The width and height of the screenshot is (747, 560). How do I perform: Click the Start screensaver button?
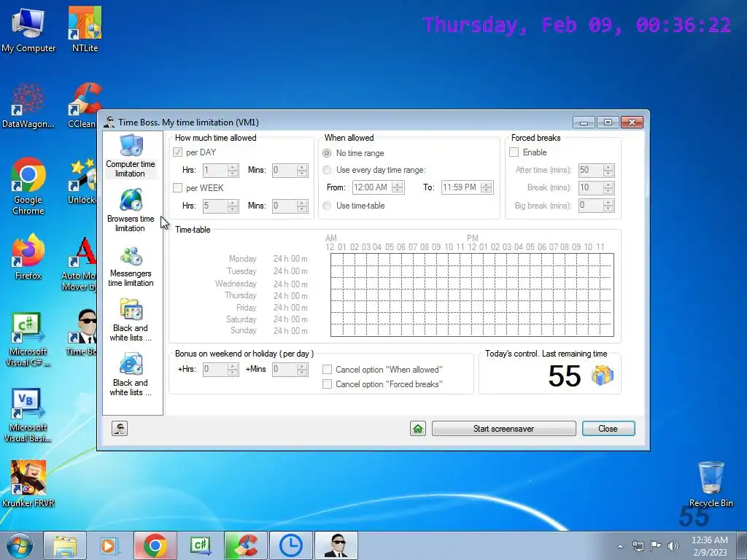tap(503, 429)
